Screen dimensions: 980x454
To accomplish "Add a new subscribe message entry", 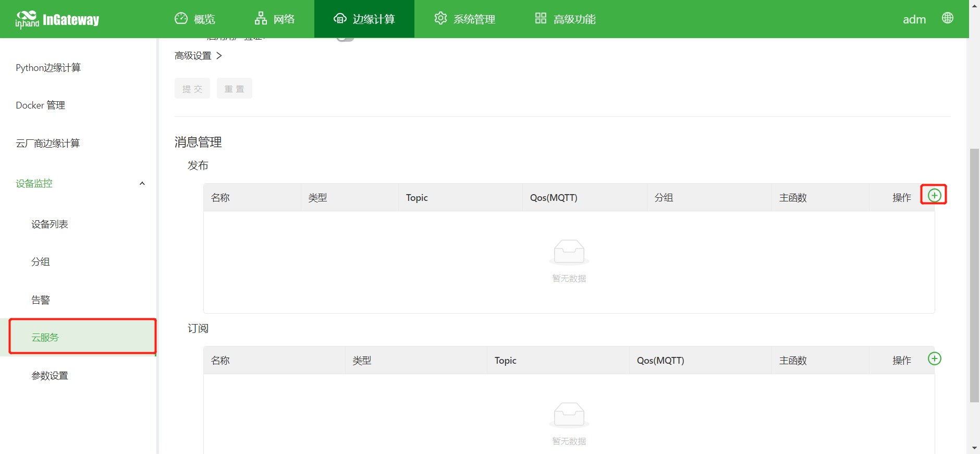I will coord(934,359).
